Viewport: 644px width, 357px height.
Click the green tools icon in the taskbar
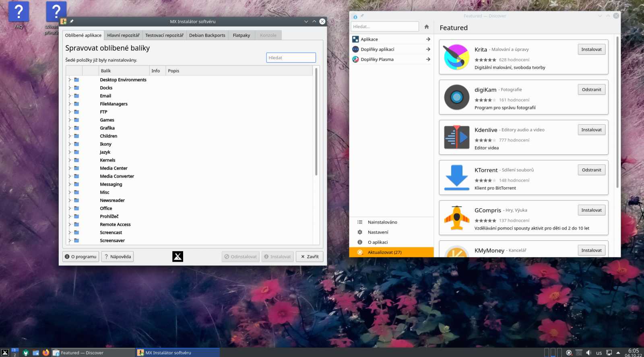[x=26, y=353]
